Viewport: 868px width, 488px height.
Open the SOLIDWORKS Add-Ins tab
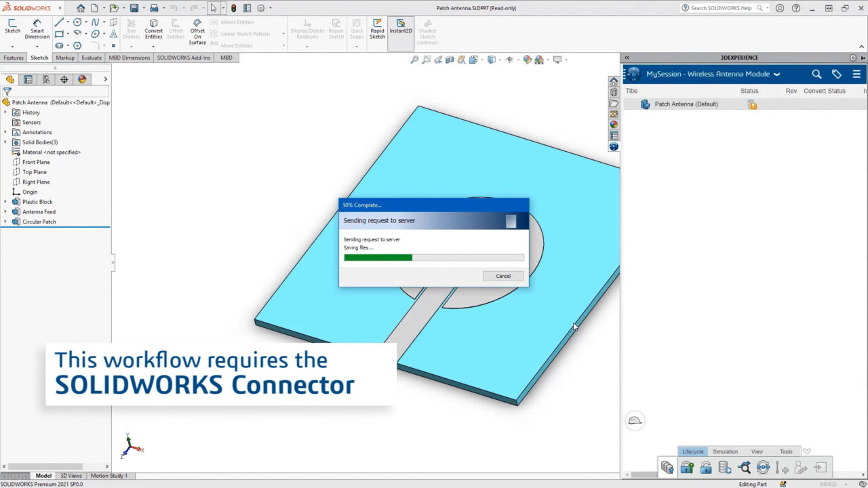(184, 58)
